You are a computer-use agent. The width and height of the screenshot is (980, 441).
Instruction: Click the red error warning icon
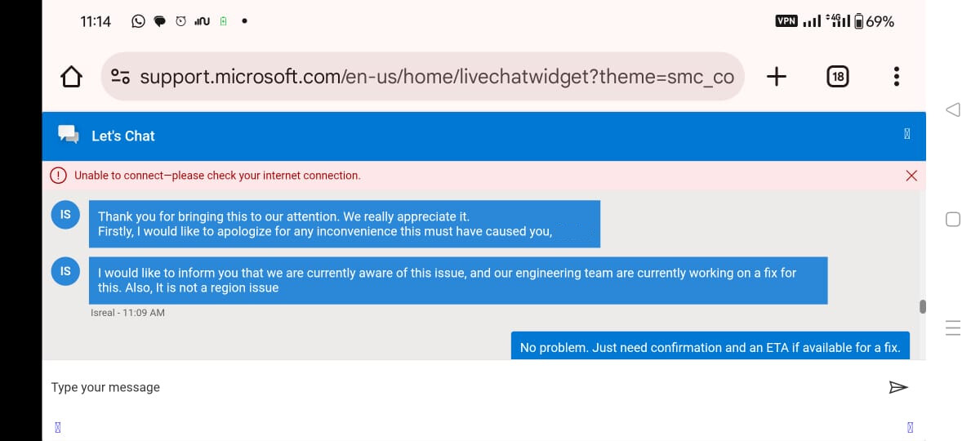[x=58, y=175]
